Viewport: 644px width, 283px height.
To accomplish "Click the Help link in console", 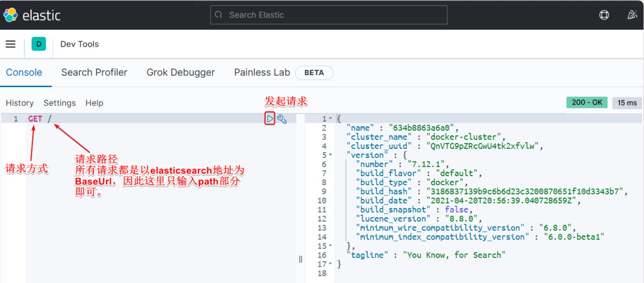I will (94, 103).
